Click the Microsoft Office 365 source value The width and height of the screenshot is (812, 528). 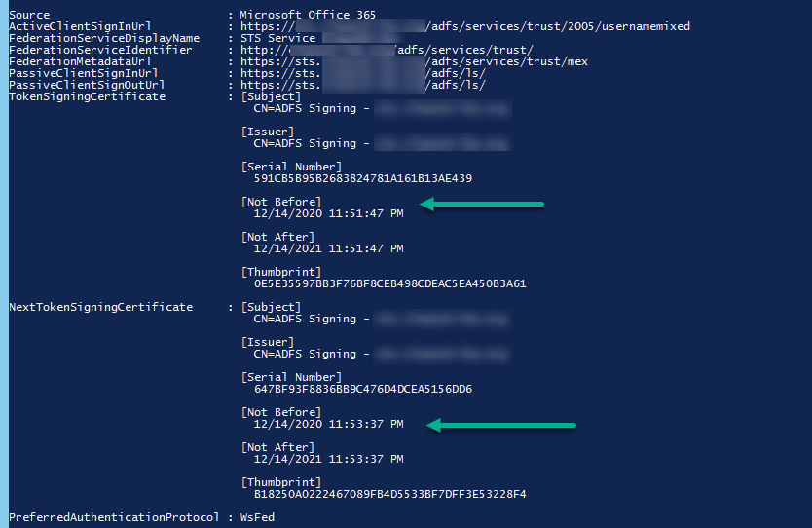(308, 15)
